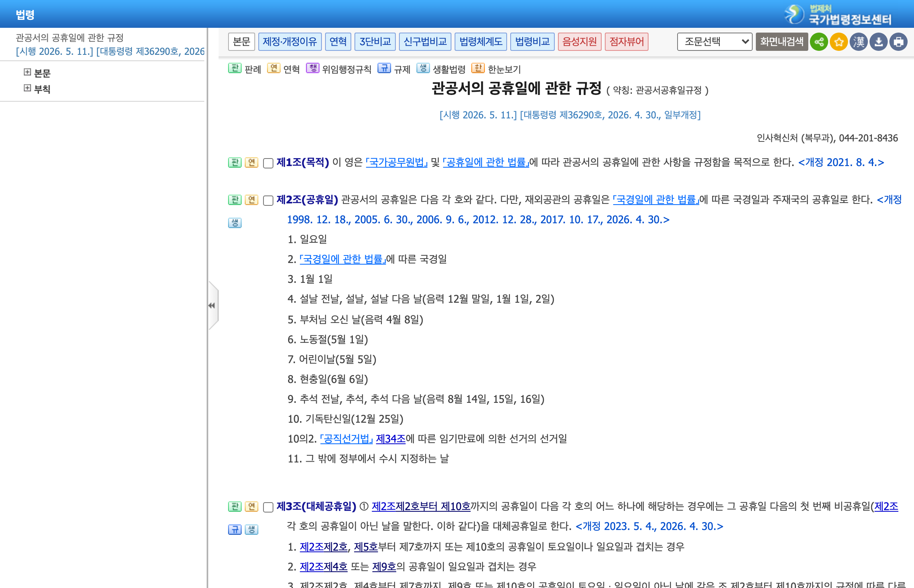Open 연혁 icon for 제2조(공휴일)
Image resolution: width=914 pixels, height=588 pixels.
point(252,200)
